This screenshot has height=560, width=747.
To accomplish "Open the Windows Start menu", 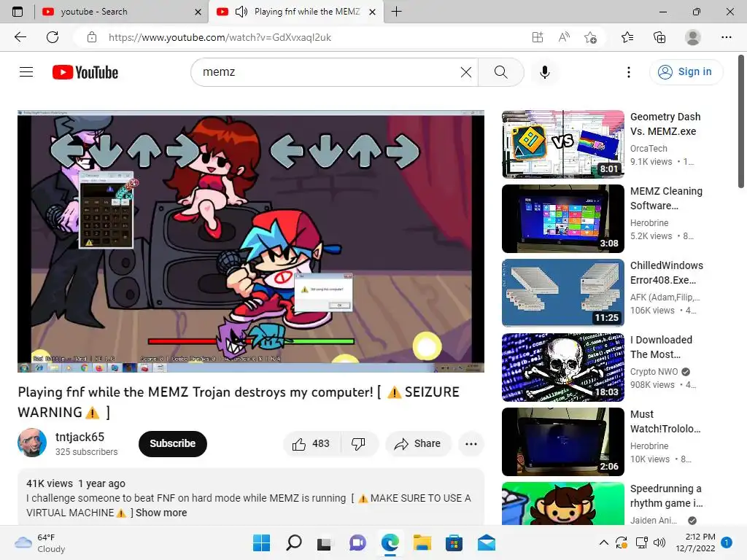I will click(262, 542).
